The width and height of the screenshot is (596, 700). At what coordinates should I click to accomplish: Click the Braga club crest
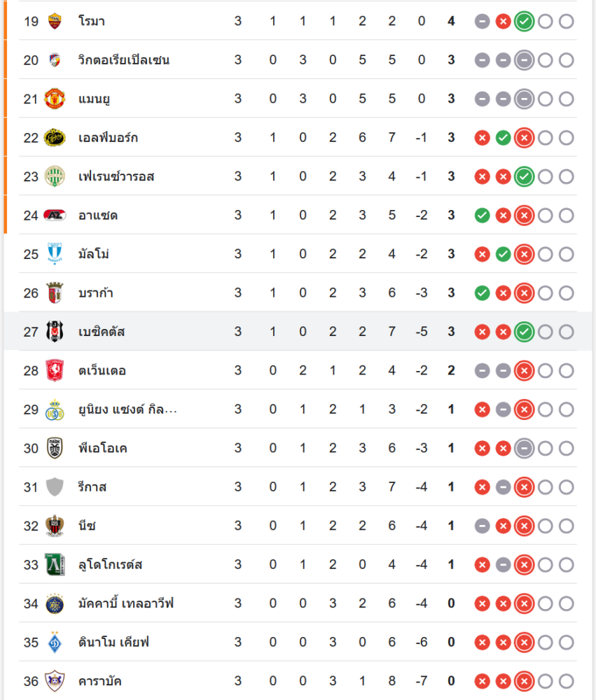54,293
